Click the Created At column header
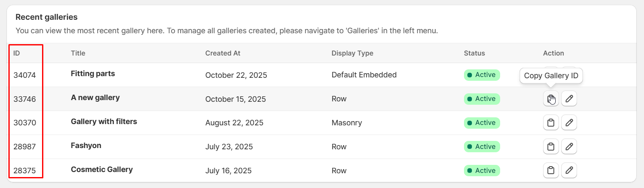 pyautogui.click(x=223, y=53)
